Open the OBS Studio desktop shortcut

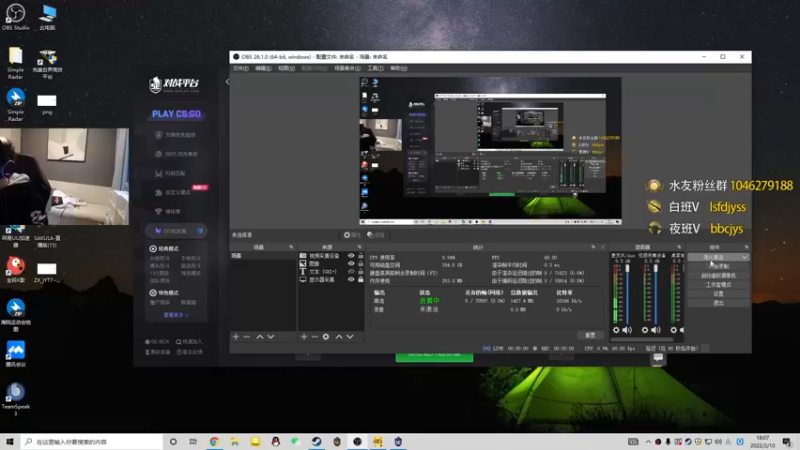15,17
